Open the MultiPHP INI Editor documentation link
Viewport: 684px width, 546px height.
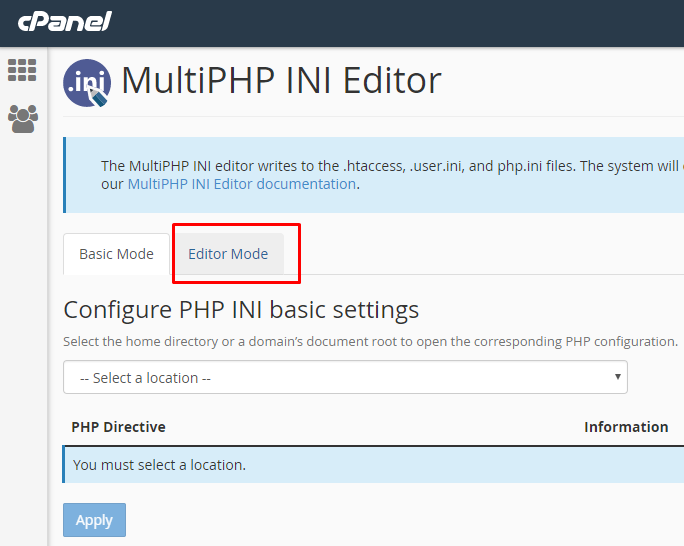pos(242,184)
